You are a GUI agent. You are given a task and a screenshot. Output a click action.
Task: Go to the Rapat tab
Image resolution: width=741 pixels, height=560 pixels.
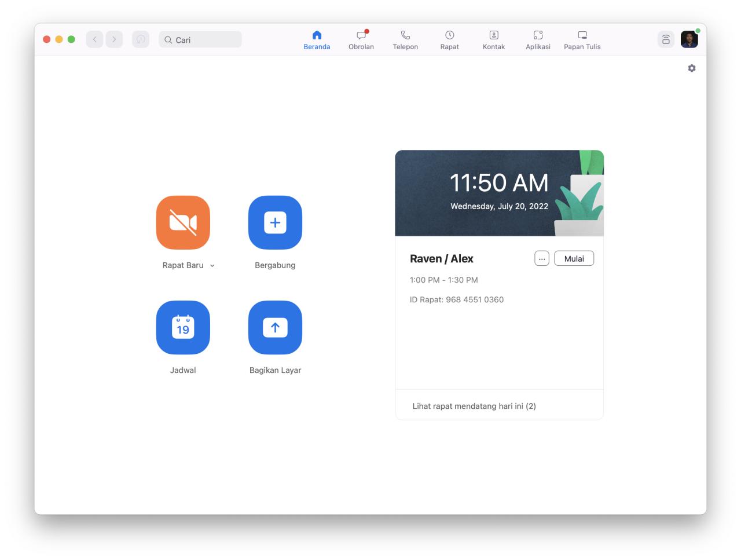[449, 40]
